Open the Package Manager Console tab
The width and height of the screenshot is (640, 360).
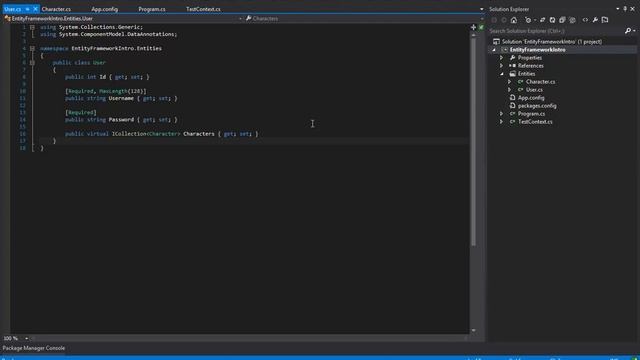pos(34,348)
